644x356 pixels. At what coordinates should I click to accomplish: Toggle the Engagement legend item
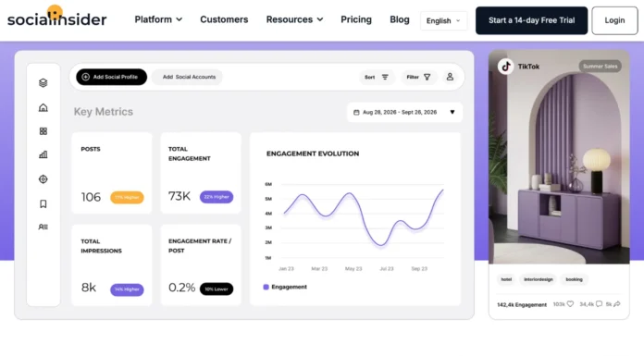pos(285,287)
